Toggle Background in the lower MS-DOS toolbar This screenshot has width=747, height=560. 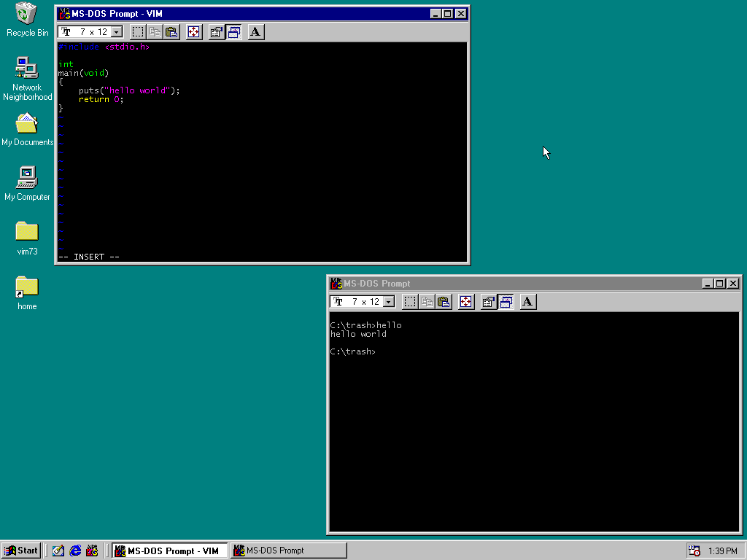point(506,301)
